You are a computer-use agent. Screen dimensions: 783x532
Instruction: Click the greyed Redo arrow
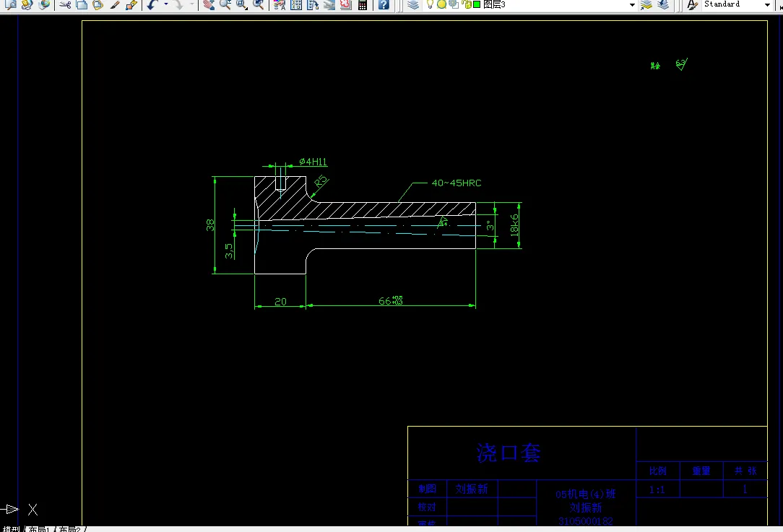[178, 5]
